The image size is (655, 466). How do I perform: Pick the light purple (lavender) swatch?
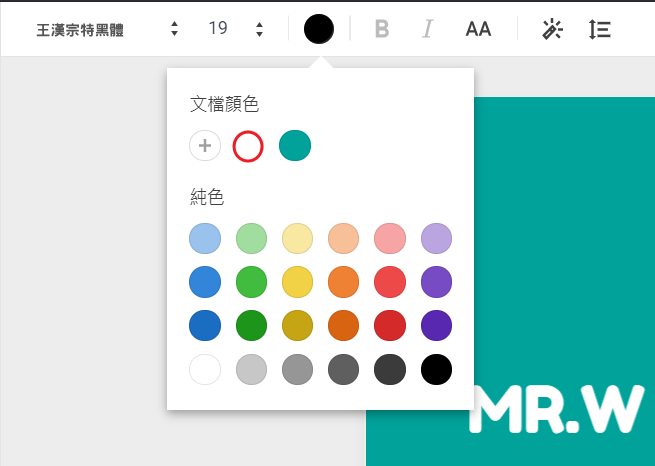[436, 238]
